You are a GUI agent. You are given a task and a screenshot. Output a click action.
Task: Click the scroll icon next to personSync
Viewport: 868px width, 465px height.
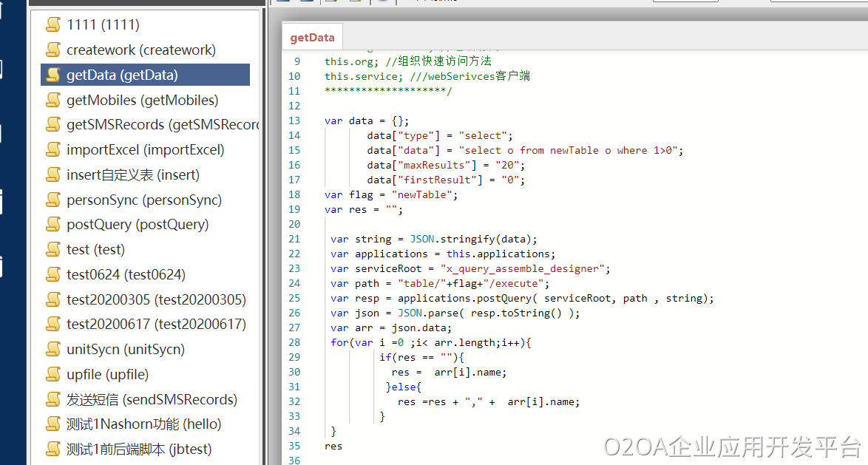pos(52,200)
